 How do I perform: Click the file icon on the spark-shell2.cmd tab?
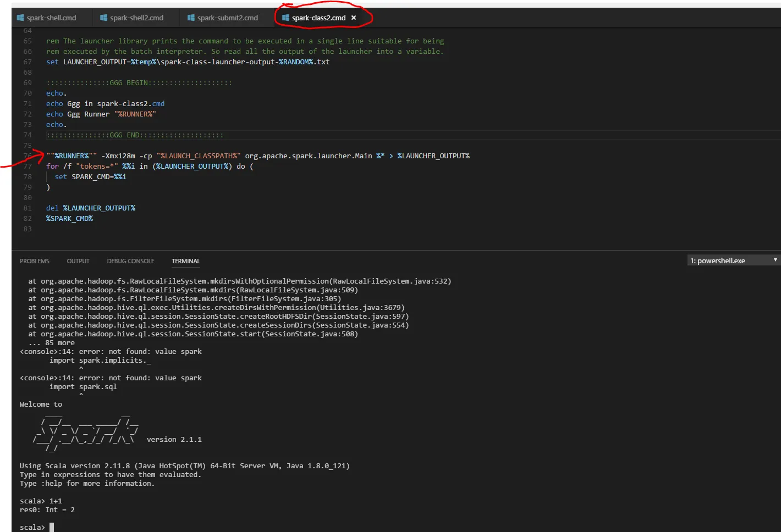(103, 17)
